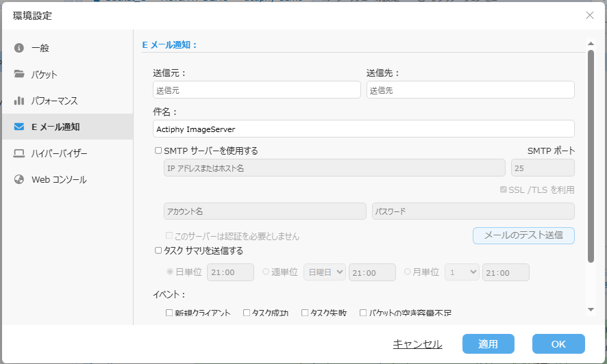
Task: Select the 月単位 radio button
Action: point(407,272)
